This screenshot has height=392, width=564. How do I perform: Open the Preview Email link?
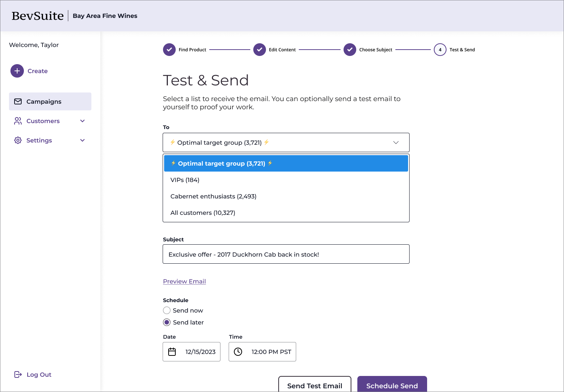pyautogui.click(x=184, y=281)
